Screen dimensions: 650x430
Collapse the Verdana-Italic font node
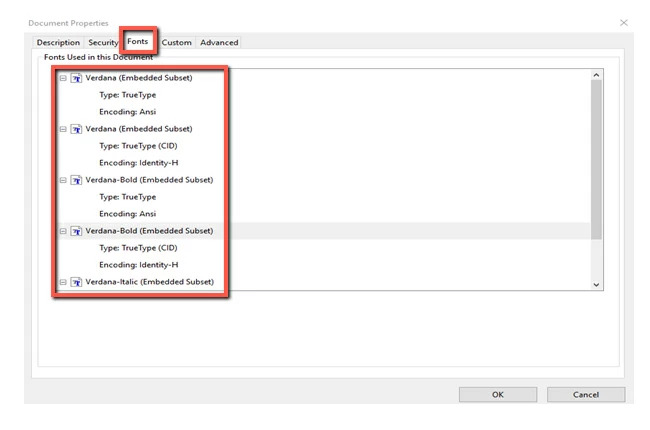tap(63, 282)
